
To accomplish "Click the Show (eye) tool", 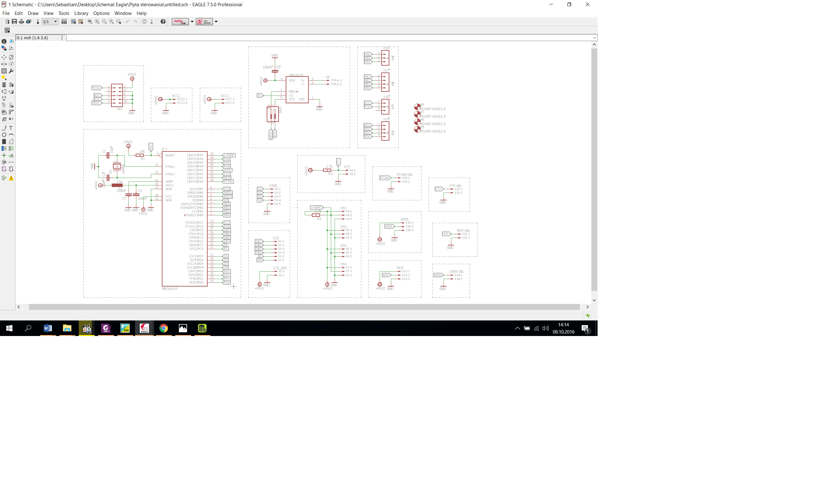I will 11,41.
